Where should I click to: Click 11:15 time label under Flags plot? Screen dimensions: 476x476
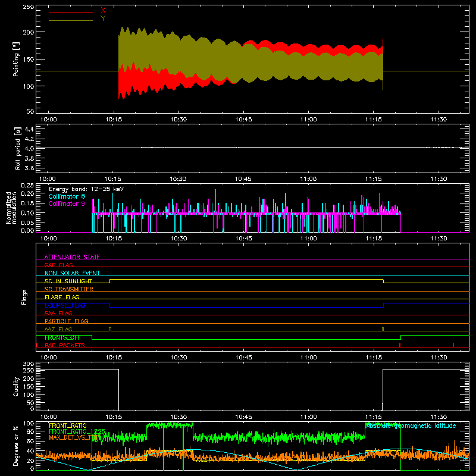coord(374,358)
